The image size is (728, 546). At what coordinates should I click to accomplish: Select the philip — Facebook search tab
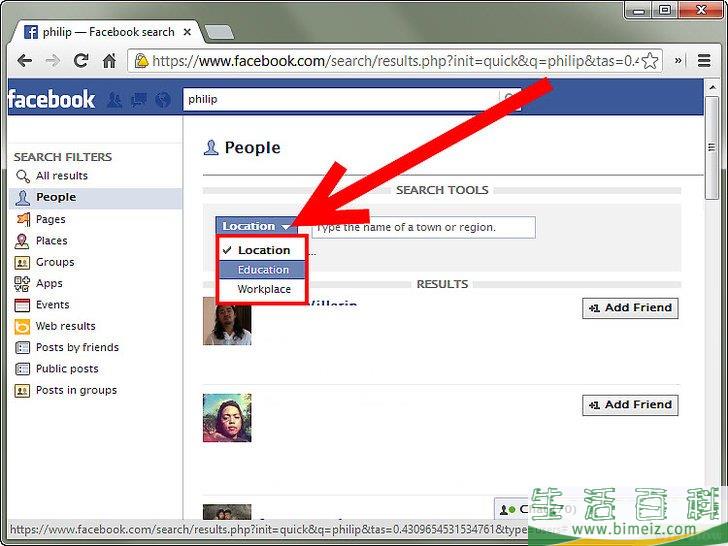tap(108, 32)
